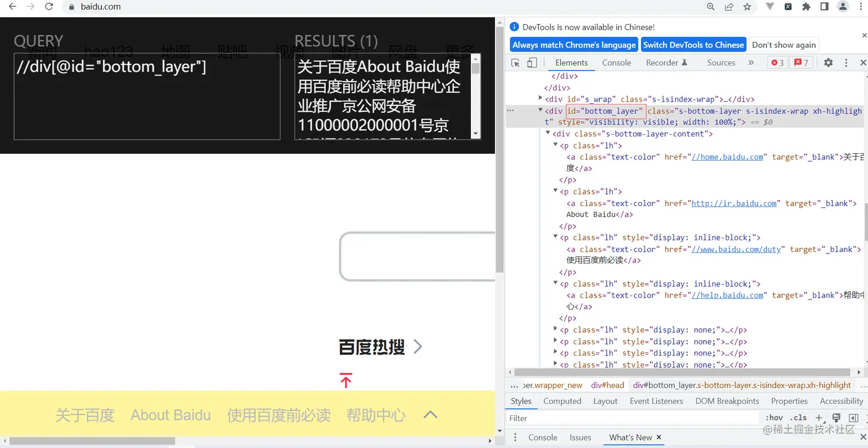Click the //home.baidu.com href in DOM tree
The height and width of the screenshot is (448, 868).
tap(727, 157)
